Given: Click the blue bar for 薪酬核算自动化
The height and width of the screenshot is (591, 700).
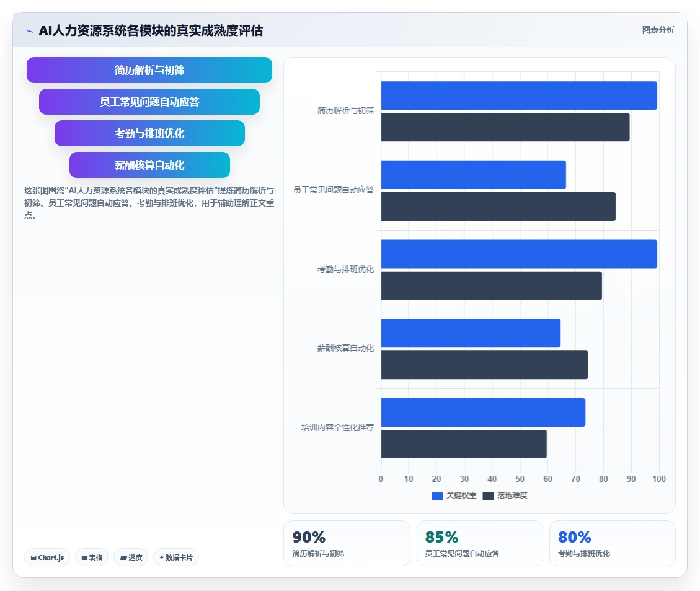Looking at the screenshot, I should click(471, 333).
